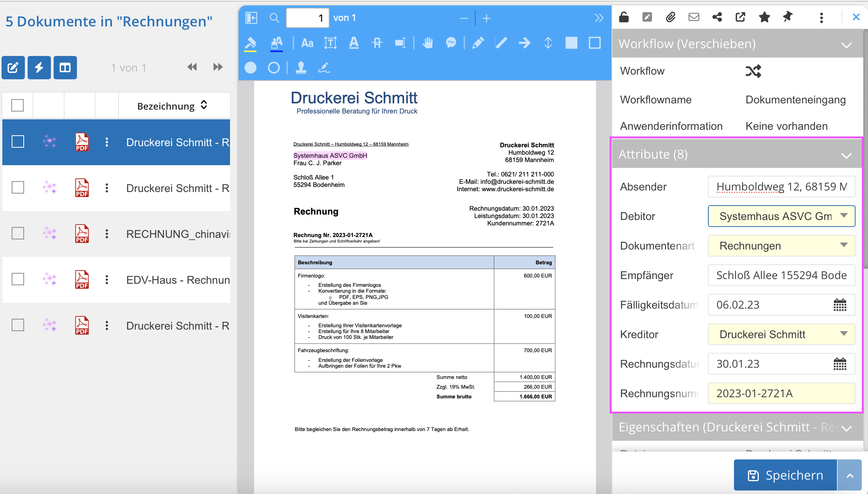The height and width of the screenshot is (494, 868).
Task: Open the Kreditor dropdown
Action: [781, 334]
